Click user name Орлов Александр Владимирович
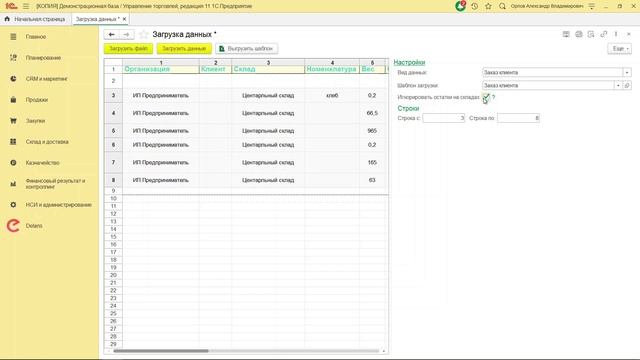 (x=547, y=6)
